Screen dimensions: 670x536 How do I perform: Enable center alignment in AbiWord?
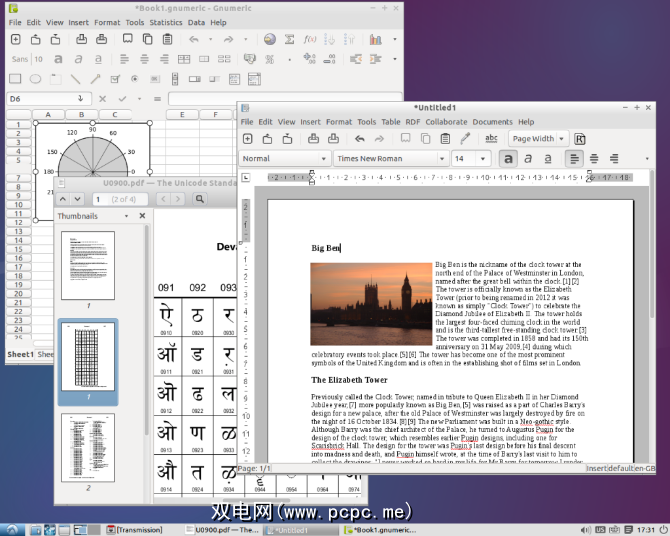click(x=594, y=158)
